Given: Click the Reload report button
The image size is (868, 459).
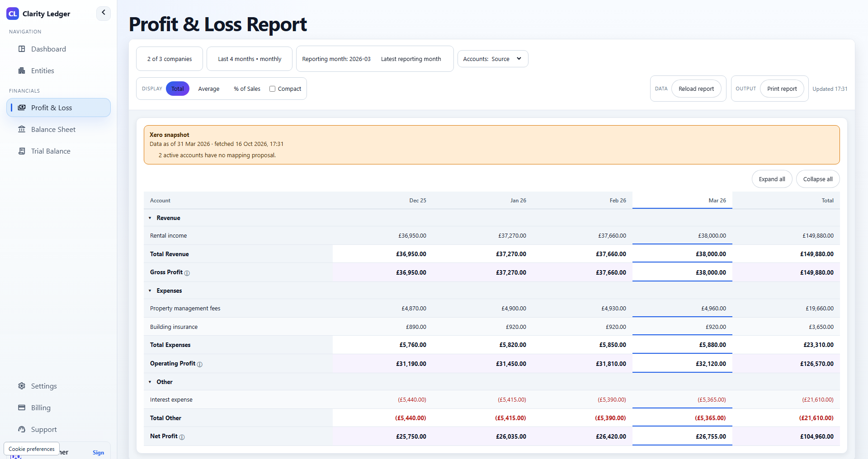Looking at the screenshot, I should pos(696,89).
